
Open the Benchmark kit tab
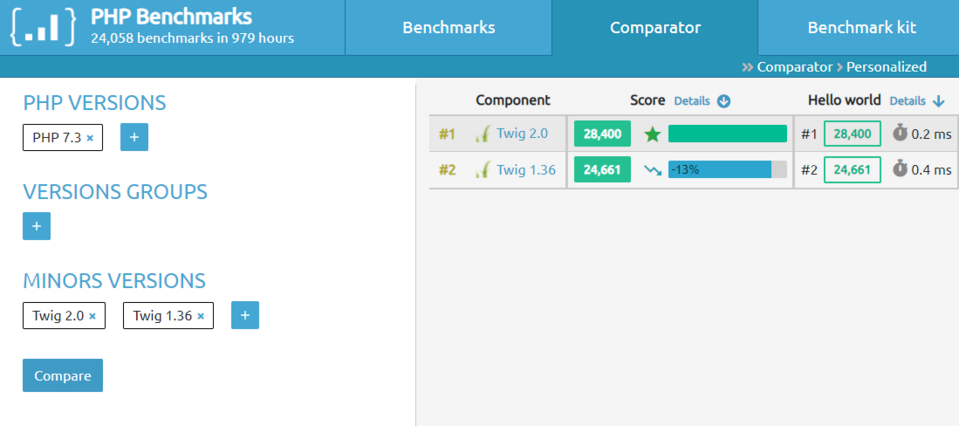click(x=861, y=28)
